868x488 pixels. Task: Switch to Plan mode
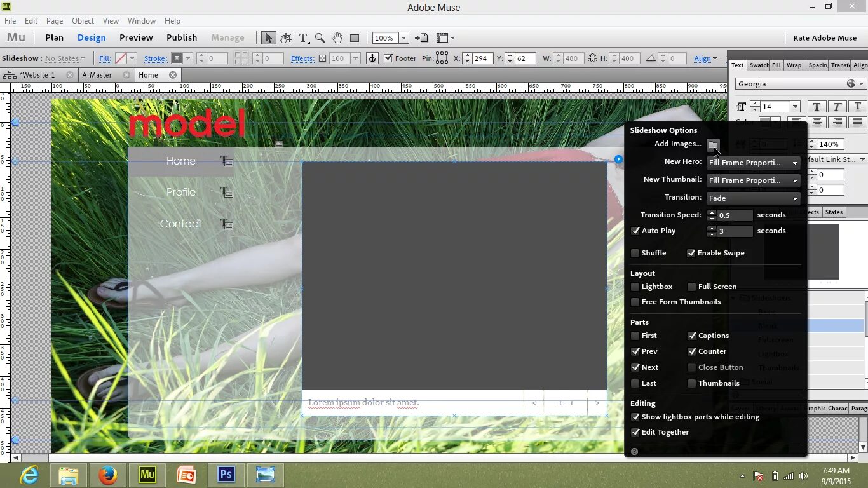click(55, 38)
